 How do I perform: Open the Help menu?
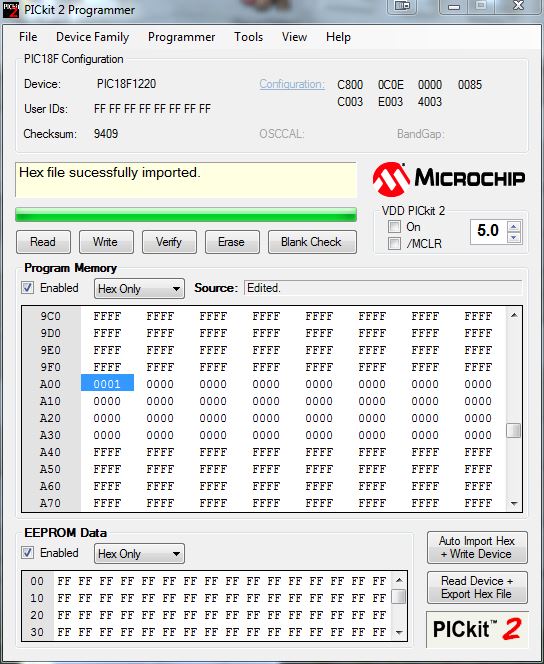click(338, 37)
